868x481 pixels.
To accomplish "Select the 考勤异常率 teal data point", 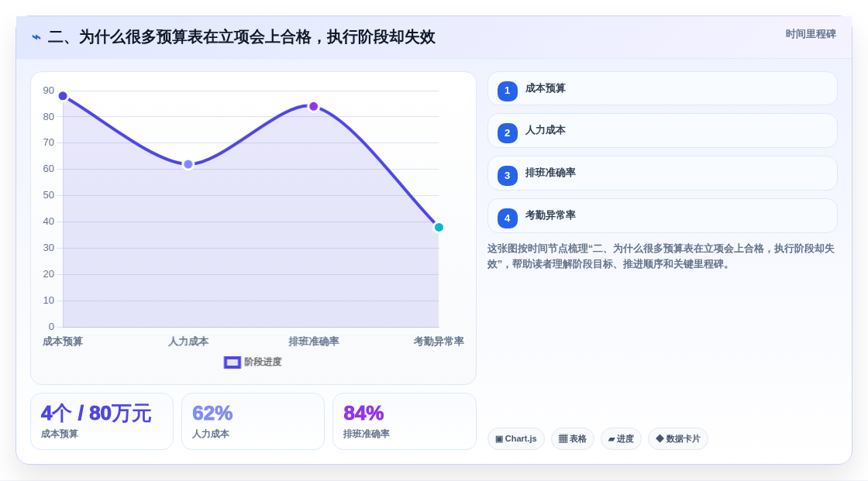I will coord(439,228).
